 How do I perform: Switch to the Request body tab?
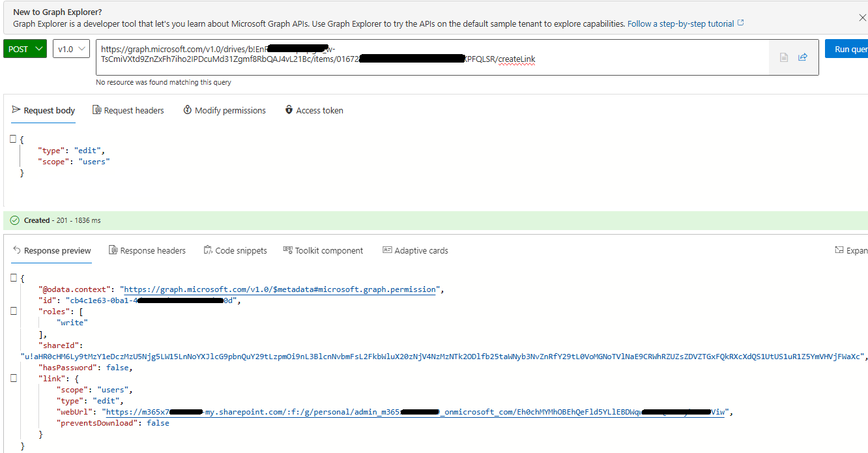coord(44,110)
